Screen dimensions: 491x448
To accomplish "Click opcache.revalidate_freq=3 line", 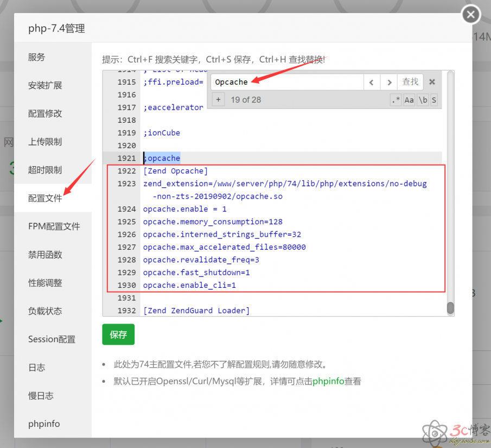I will [201, 260].
